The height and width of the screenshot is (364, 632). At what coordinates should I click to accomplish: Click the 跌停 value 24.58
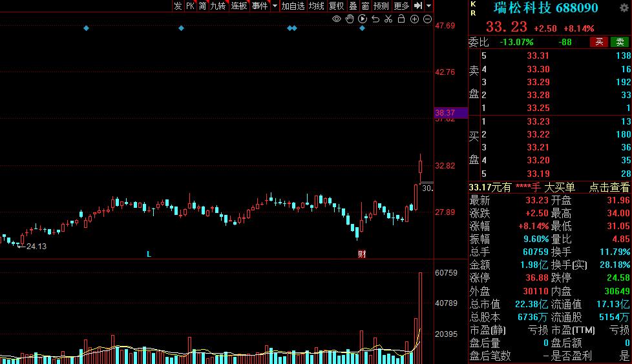(618, 278)
